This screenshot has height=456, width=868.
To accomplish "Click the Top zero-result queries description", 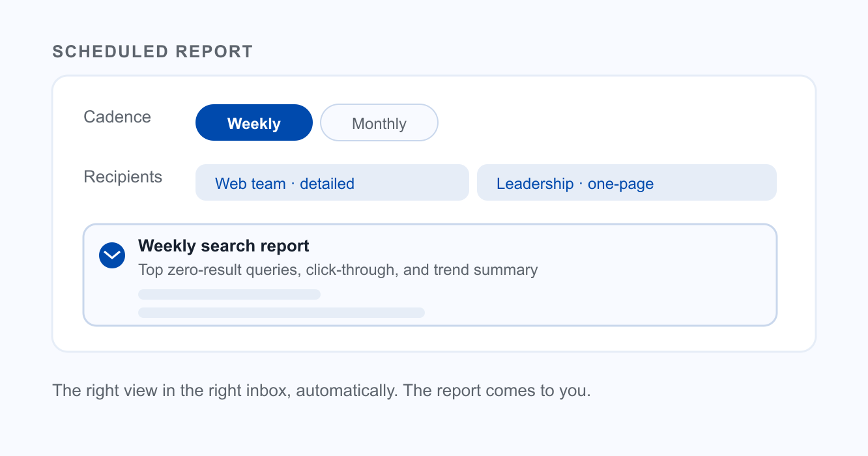I will point(338,270).
